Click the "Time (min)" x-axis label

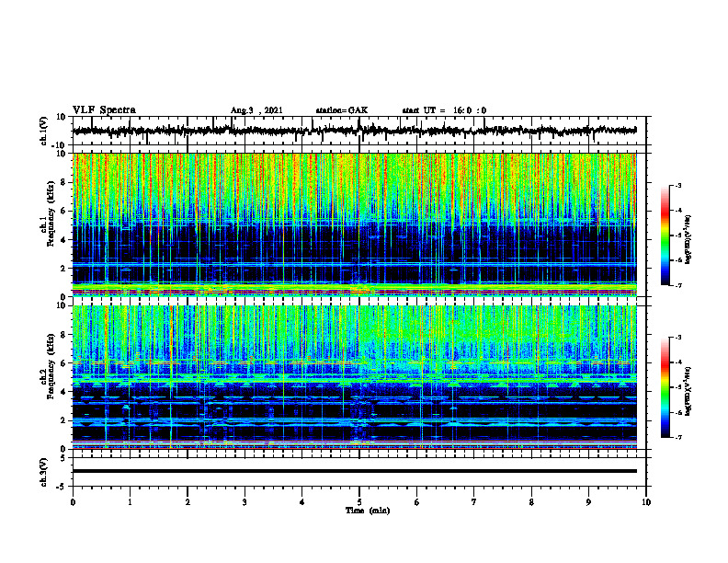[368, 511]
